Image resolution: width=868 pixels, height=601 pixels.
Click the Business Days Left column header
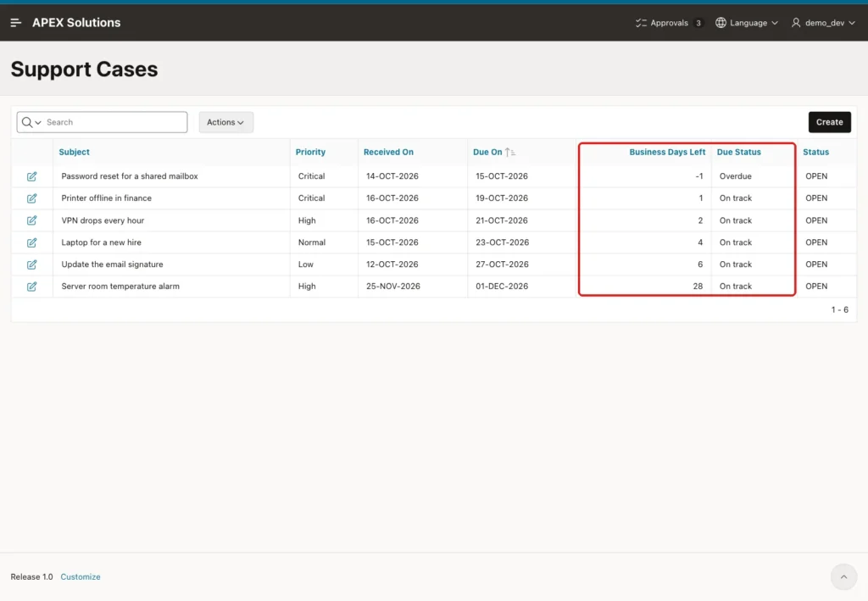(667, 153)
